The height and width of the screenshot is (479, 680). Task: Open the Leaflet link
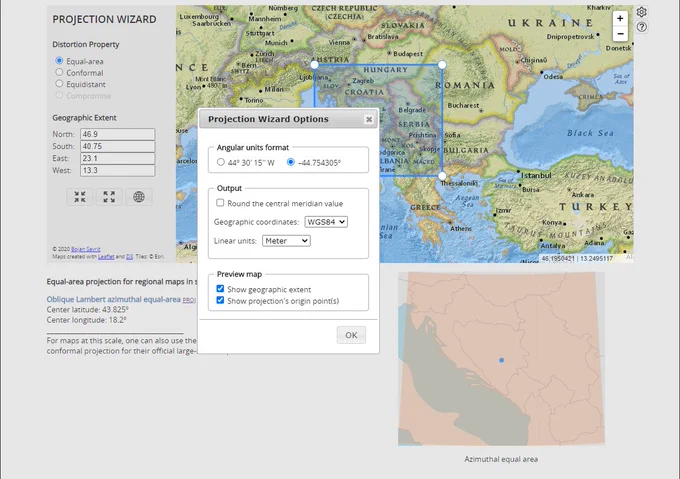(x=106, y=257)
